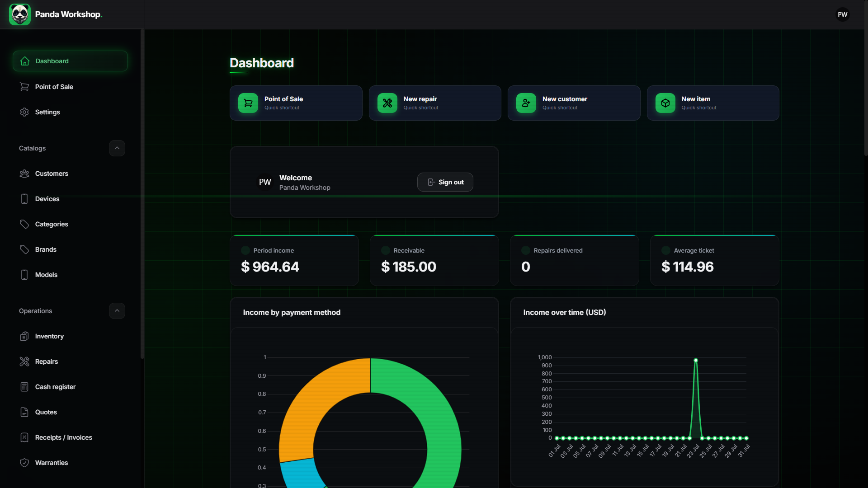Open Receipts / Invoices page

click(70, 437)
